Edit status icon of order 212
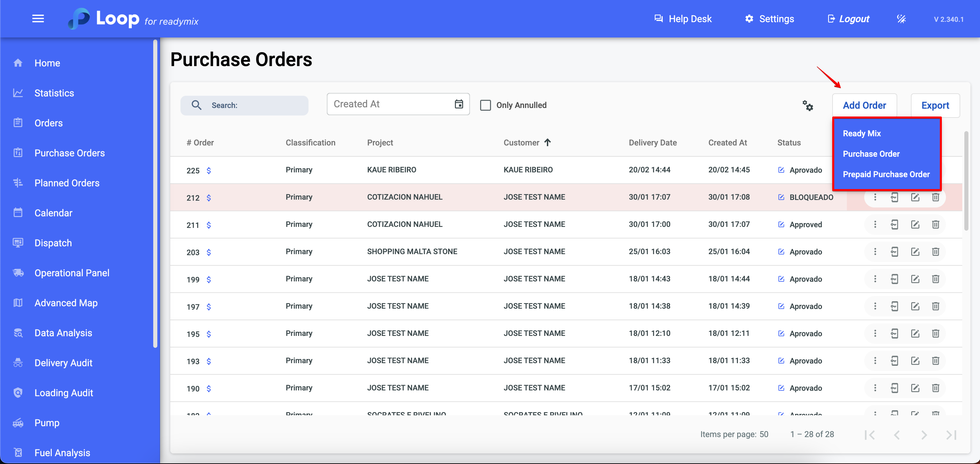Screen dimensions: 980x464 click(781, 197)
